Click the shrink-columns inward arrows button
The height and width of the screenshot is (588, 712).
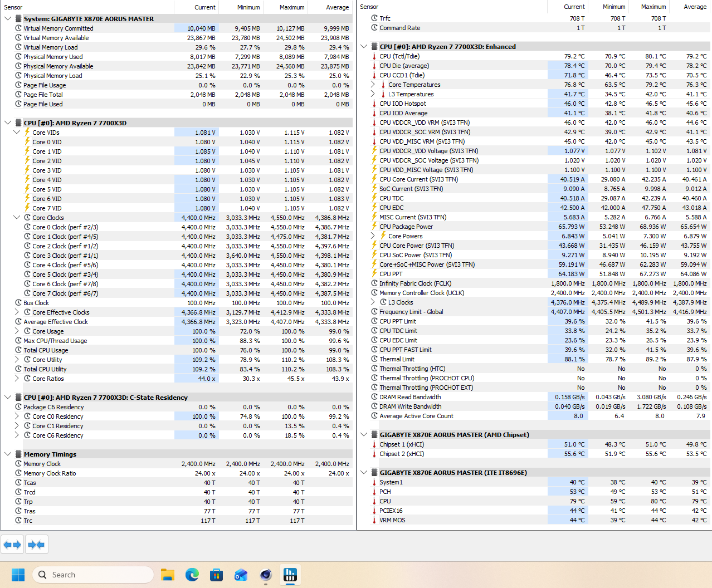click(36, 544)
